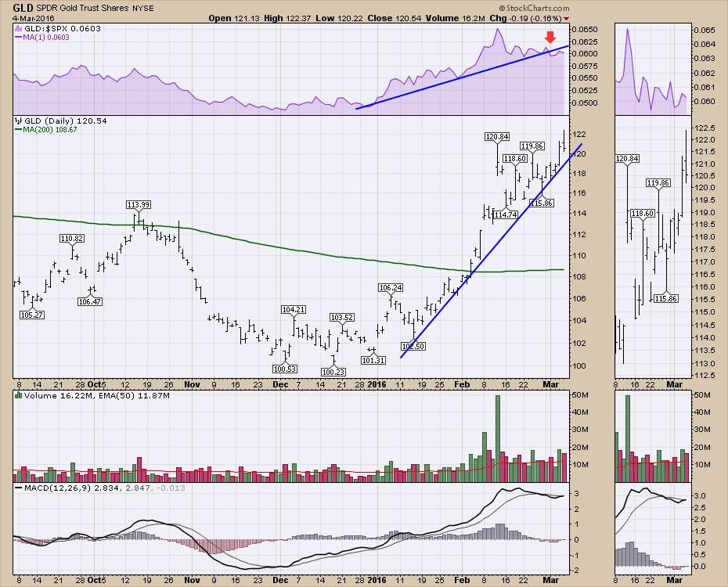The width and height of the screenshot is (728, 587).
Task: Click the 120.84 price label in main chart
Action: point(497,136)
